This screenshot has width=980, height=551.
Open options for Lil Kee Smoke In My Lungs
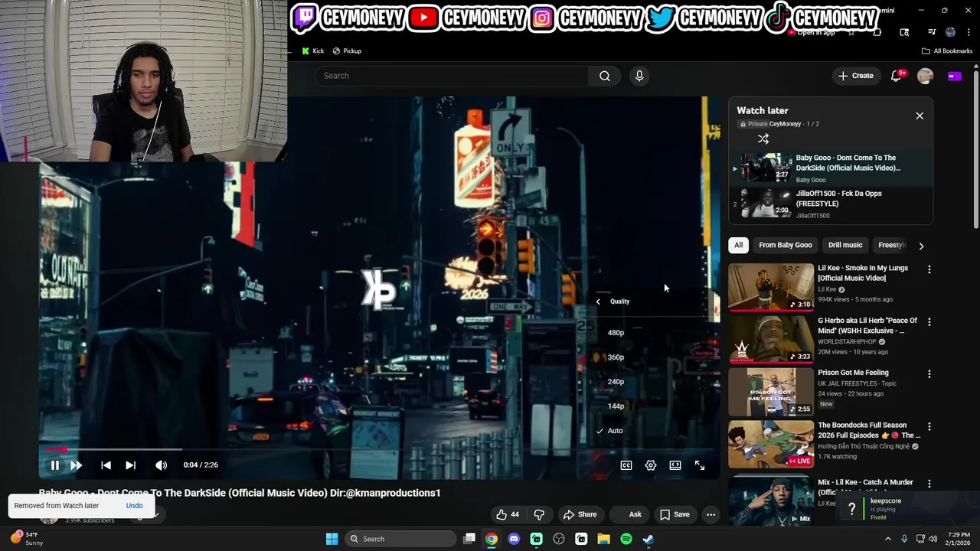coord(929,269)
